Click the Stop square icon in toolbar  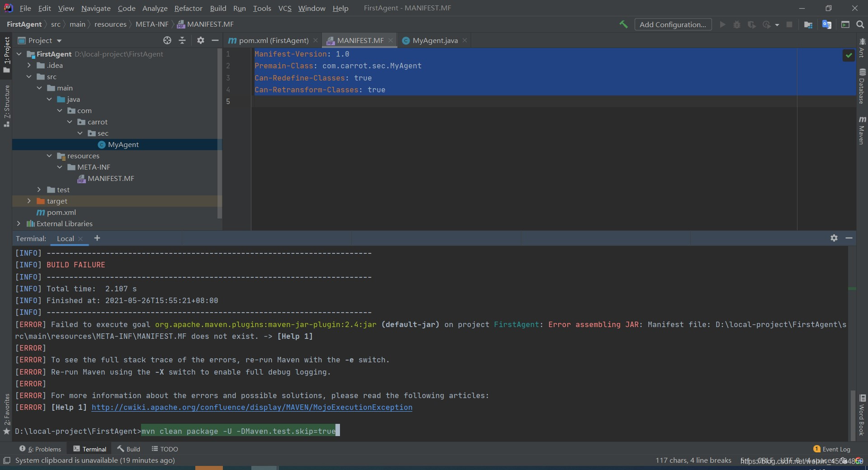click(789, 24)
